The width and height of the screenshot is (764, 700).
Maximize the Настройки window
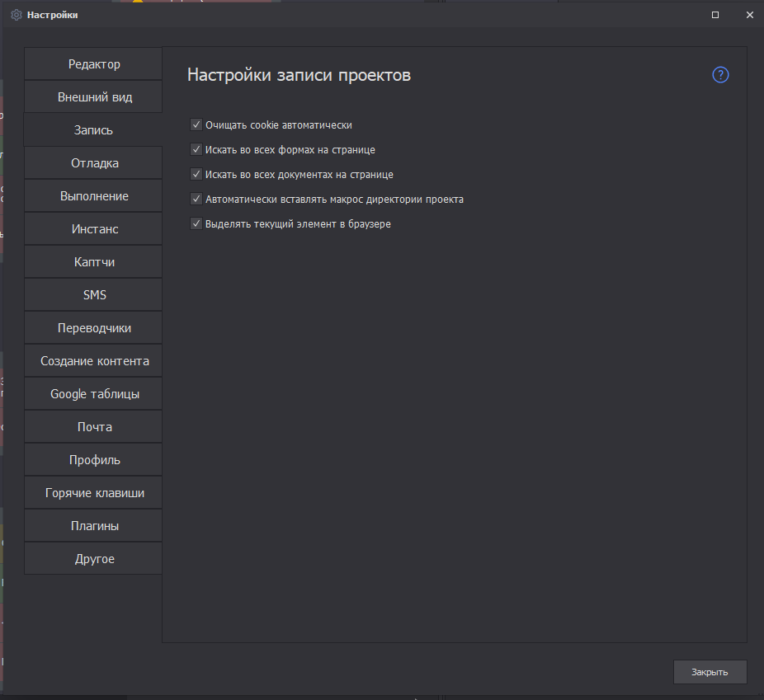click(715, 15)
